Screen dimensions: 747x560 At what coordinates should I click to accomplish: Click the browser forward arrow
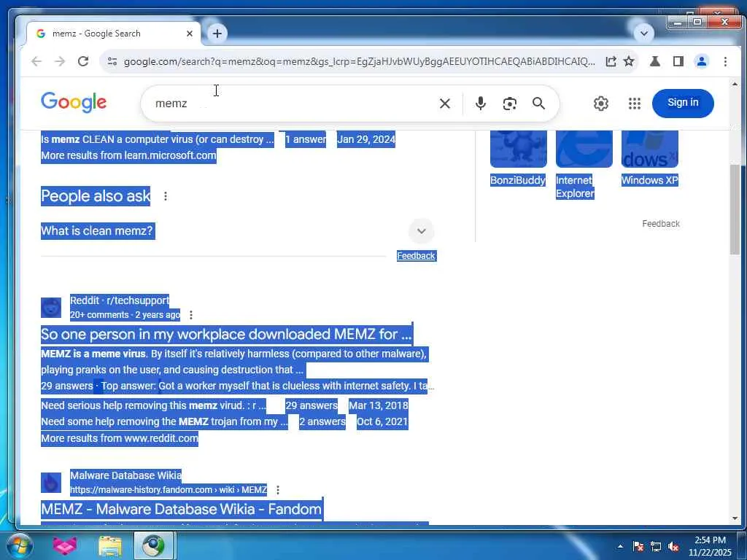60,61
